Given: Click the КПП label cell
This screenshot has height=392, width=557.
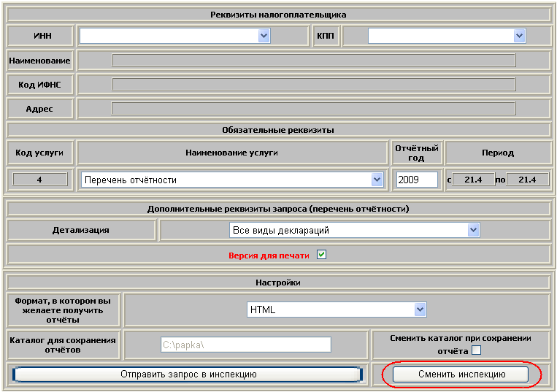Looking at the screenshot, I should (326, 36).
